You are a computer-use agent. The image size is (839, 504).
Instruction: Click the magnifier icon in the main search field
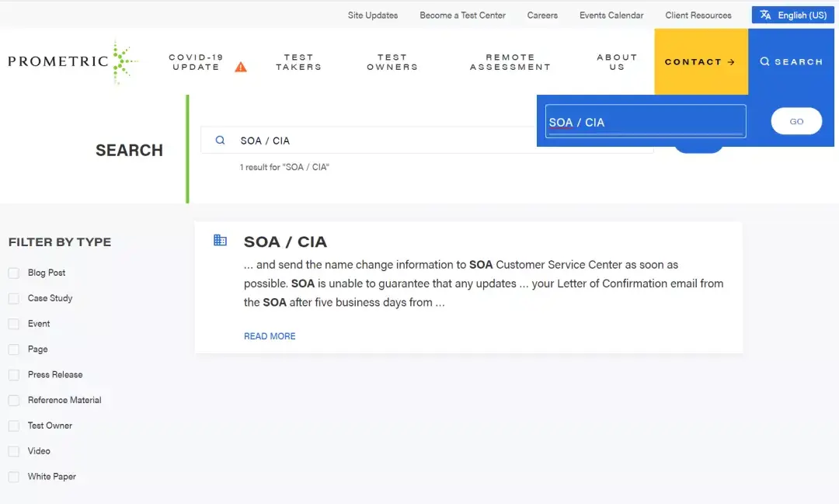pos(221,141)
